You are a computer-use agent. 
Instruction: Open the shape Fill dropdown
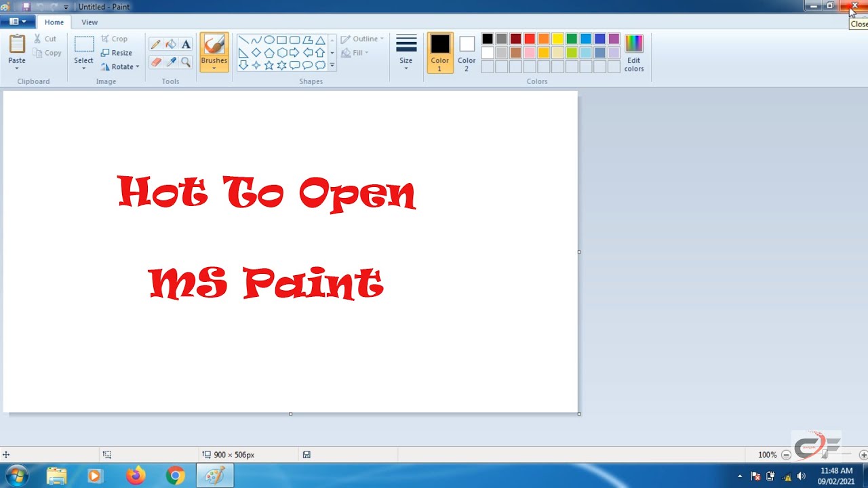(x=355, y=53)
